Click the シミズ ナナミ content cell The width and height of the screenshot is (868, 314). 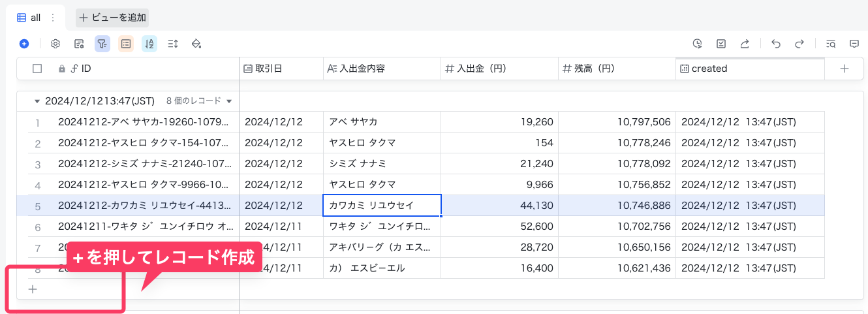[x=382, y=164]
